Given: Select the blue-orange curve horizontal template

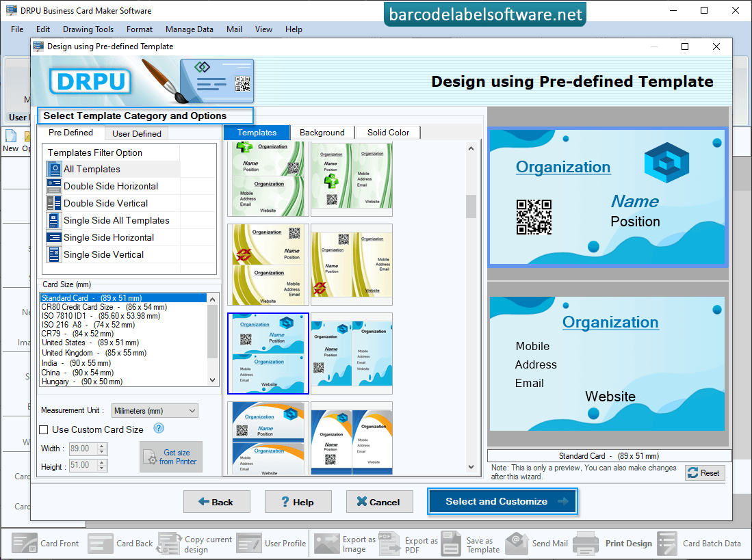Looking at the screenshot, I should 268,438.
